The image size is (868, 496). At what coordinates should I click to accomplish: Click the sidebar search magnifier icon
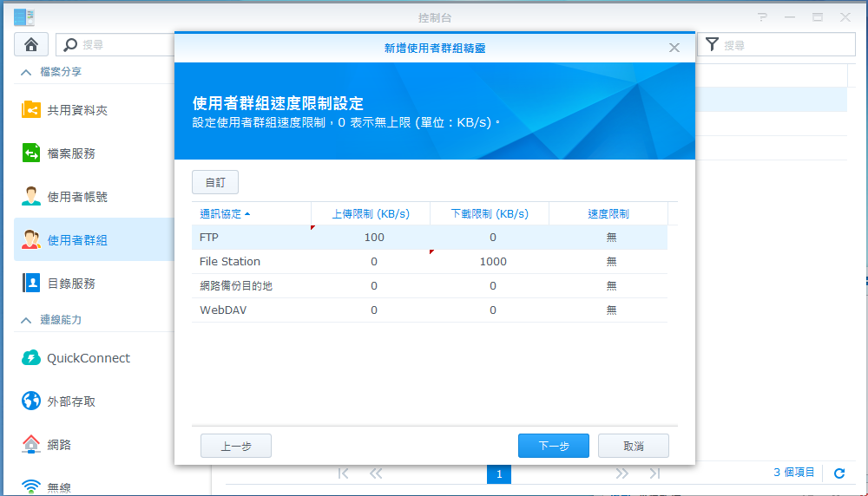point(70,45)
